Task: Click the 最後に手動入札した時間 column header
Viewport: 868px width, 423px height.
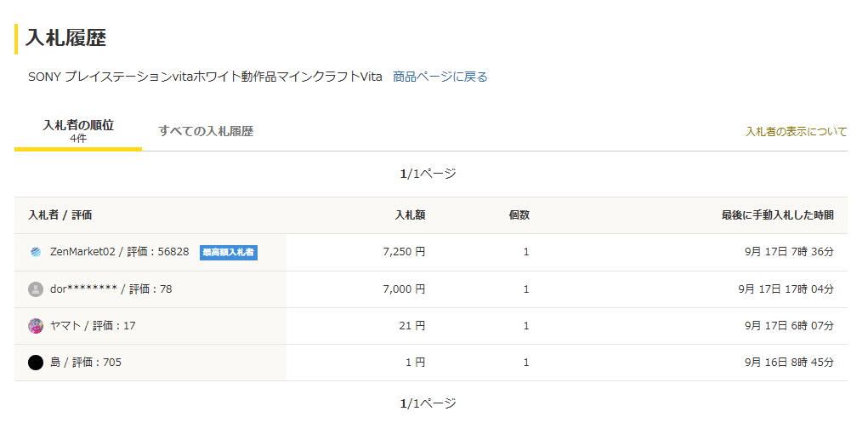Action: (777, 215)
